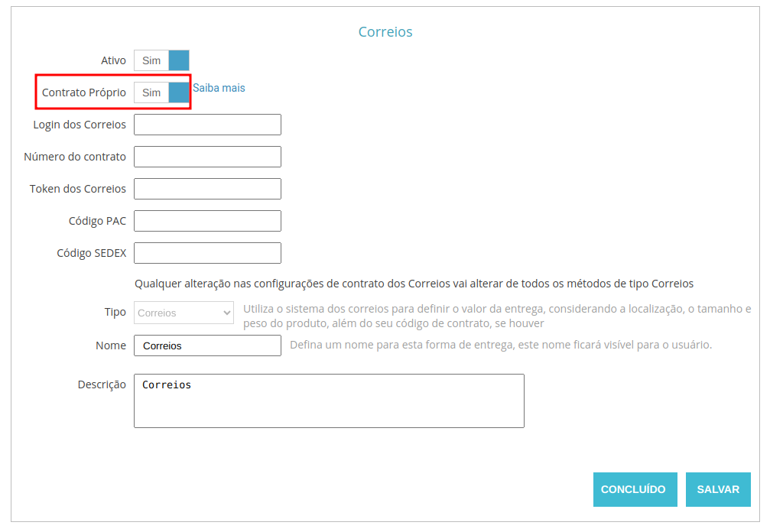Click the Código PAC label
The height and width of the screenshot is (532, 770).
pos(97,221)
